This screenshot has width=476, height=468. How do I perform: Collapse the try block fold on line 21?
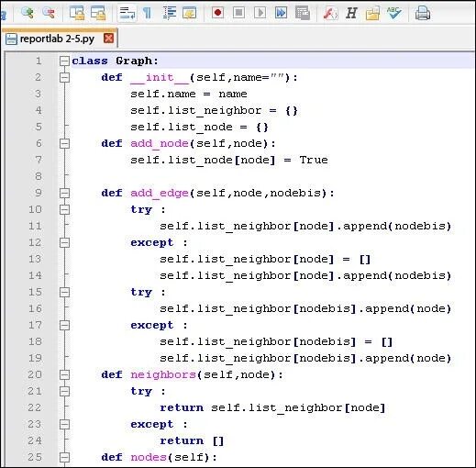pyautogui.click(x=64, y=391)
